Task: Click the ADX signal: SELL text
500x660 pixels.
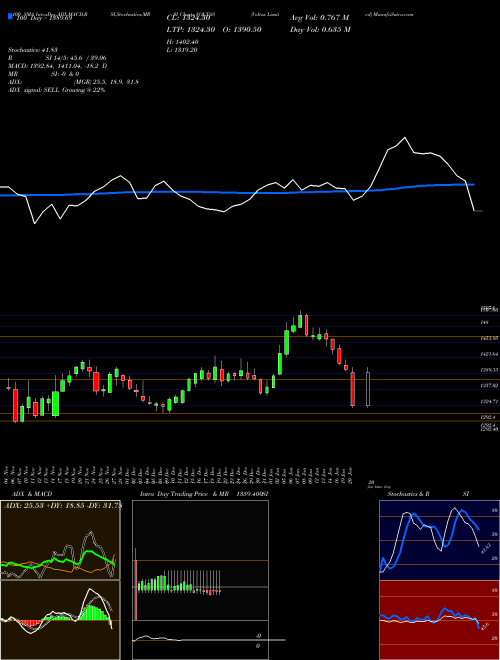Action: coord(56,90)
